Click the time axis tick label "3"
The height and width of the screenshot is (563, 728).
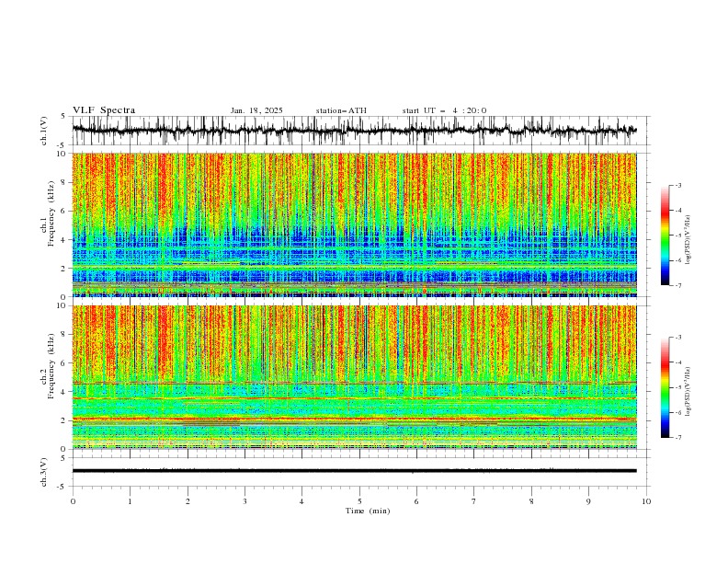(245, 501)
